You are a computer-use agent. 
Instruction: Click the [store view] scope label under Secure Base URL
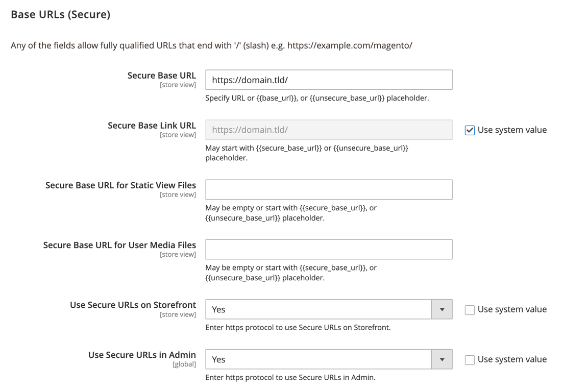(x=178, y=84)
